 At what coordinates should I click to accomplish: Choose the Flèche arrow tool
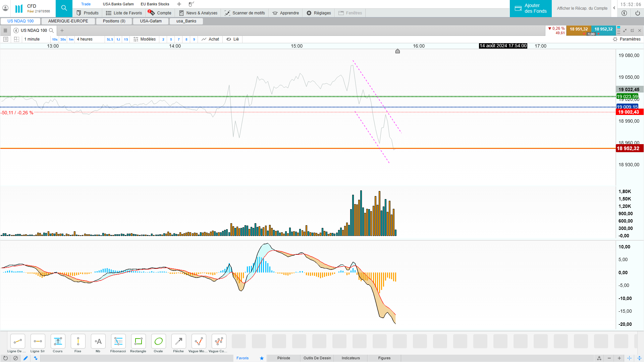[x=178, y=342]
